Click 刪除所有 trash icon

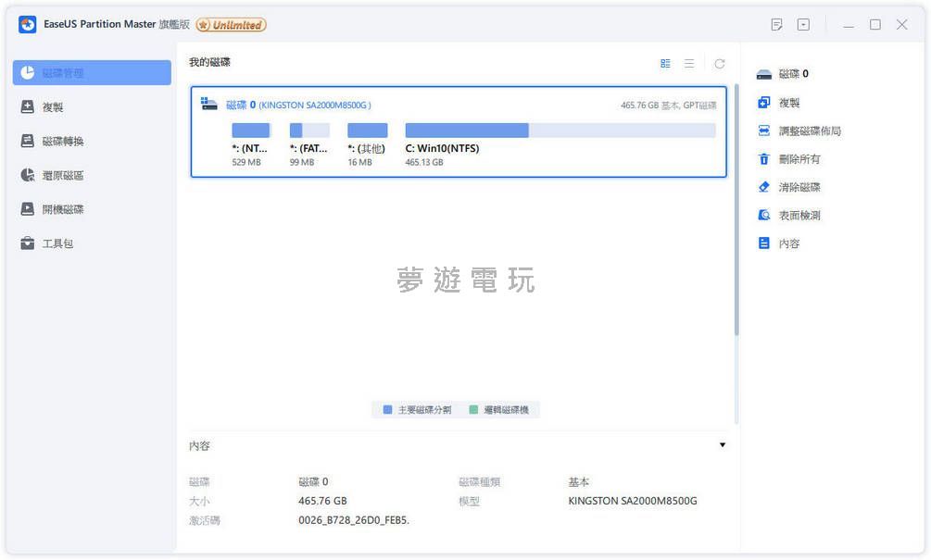click(764, 159)
